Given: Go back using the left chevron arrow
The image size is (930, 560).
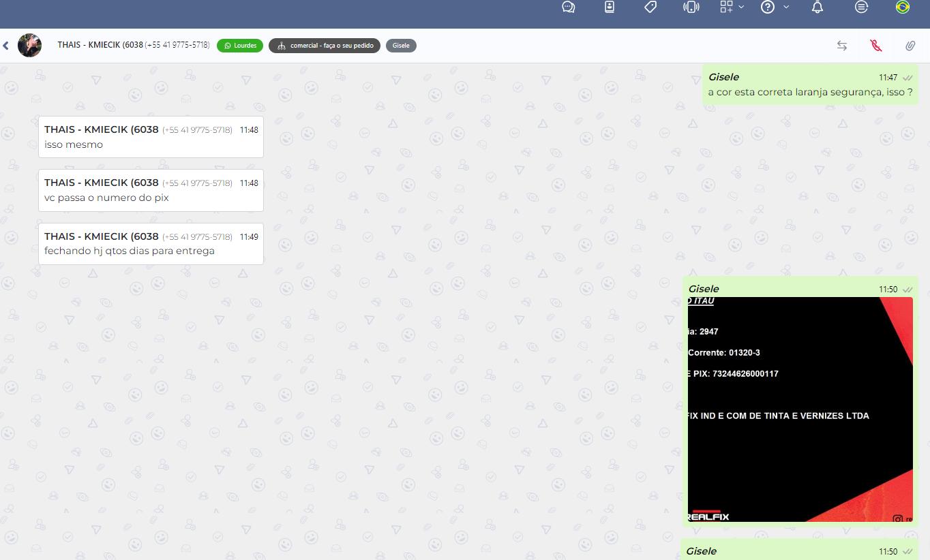Looking at the screenshot, I should point(6,46).
